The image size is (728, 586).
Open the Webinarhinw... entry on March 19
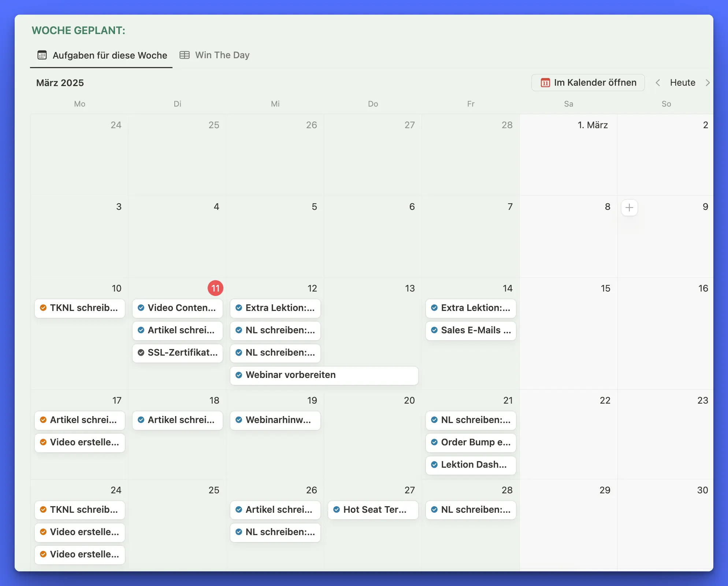pos(278,420)
